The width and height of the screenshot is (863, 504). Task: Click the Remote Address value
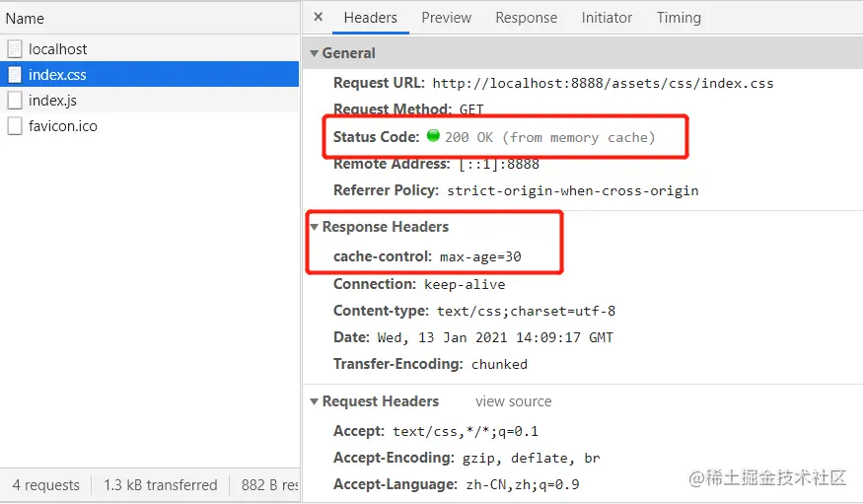coord(499,164)
